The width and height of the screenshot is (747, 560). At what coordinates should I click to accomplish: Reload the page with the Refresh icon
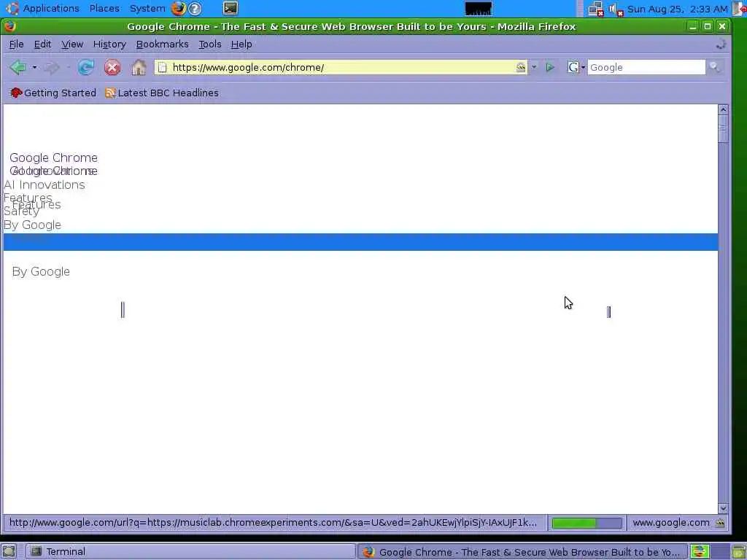pyautogui.click(x=86, y=67)
